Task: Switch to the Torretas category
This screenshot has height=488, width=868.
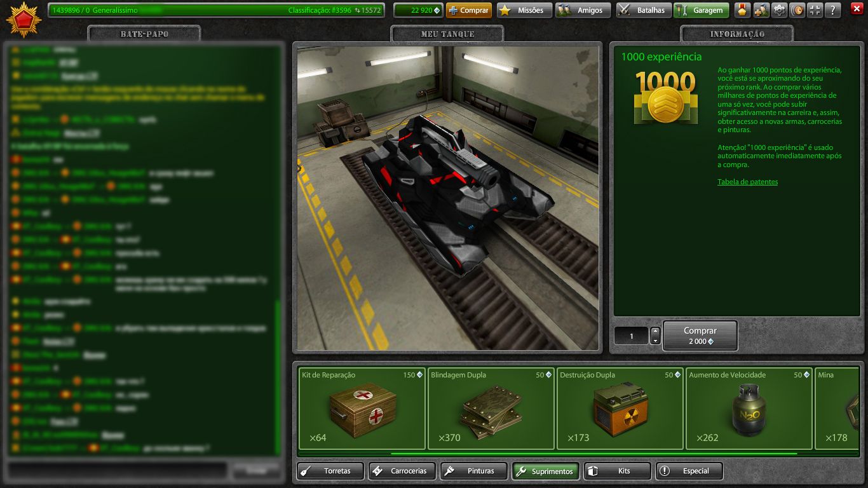Action: [331, 471]
